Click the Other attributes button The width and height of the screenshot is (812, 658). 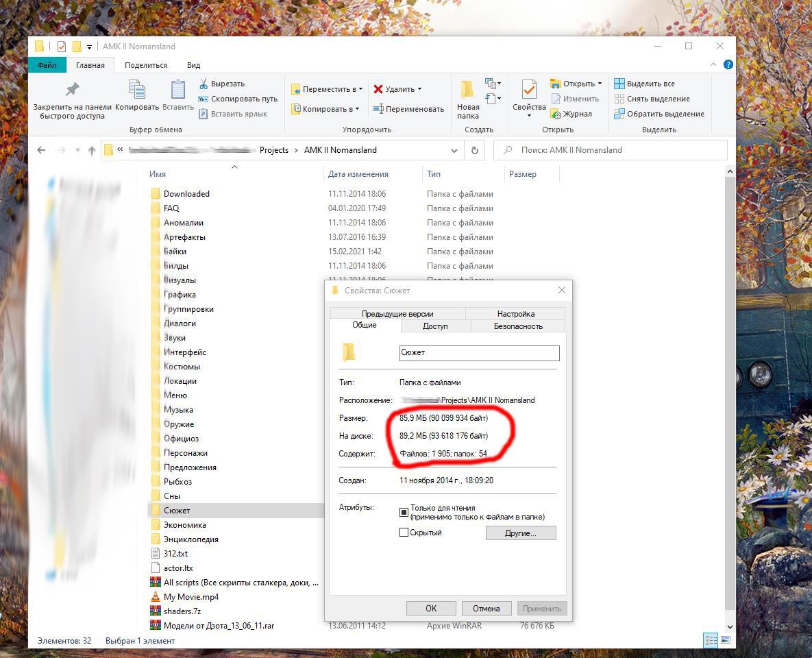coord(520,533)
